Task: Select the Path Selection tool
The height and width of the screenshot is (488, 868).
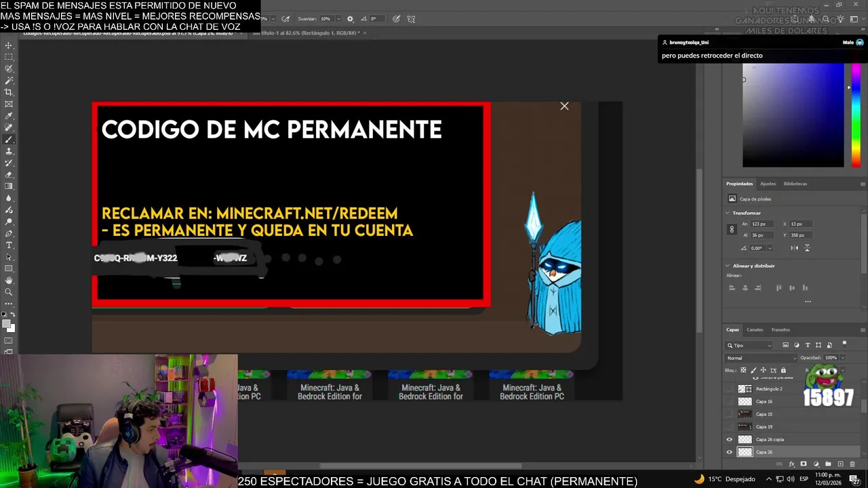Action: (x=8, y=257)
